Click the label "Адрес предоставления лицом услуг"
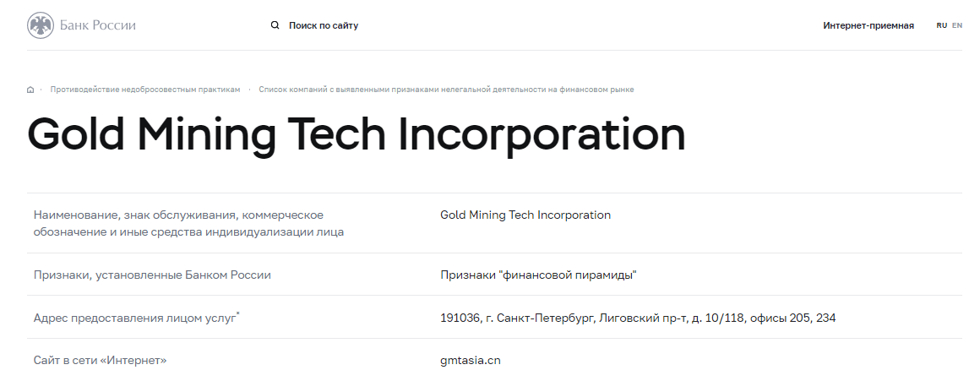 tap(135, 318)
